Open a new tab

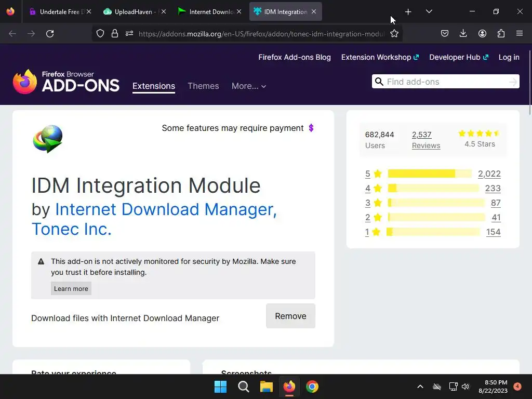click(408, 12)
